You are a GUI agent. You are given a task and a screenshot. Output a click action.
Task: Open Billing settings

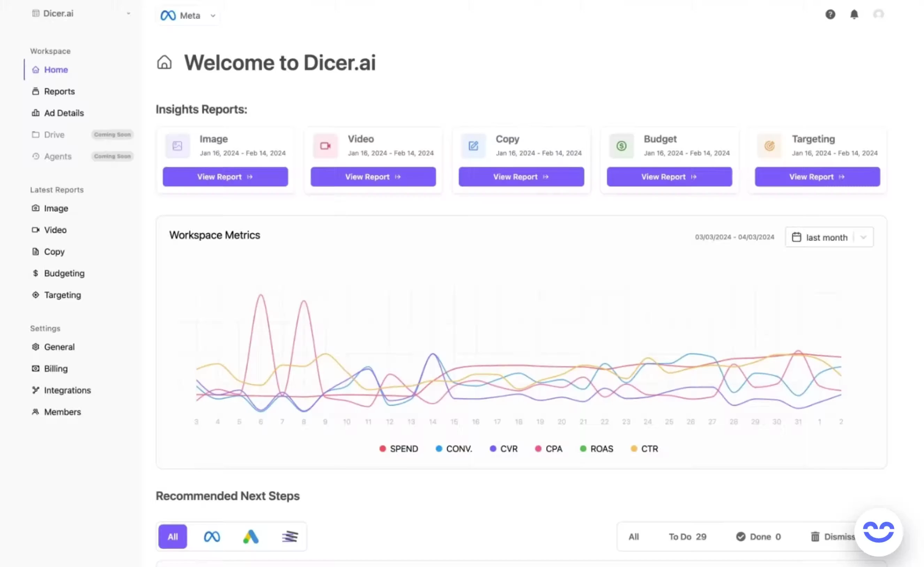(x=55, y=369)
